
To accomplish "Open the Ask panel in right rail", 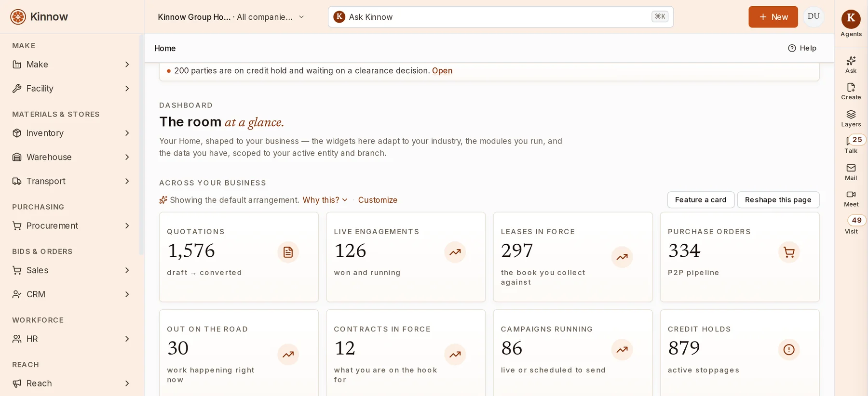I will coord(851,65).
